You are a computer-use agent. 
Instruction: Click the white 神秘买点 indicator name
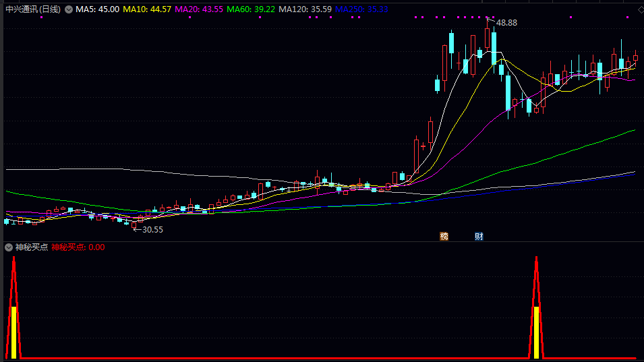[32, 247]
